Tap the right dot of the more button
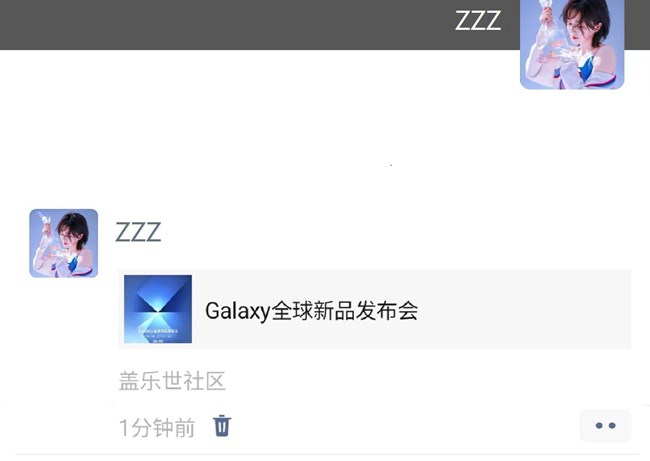The width and height of the screenshot is (650, 461). (612, 425)
